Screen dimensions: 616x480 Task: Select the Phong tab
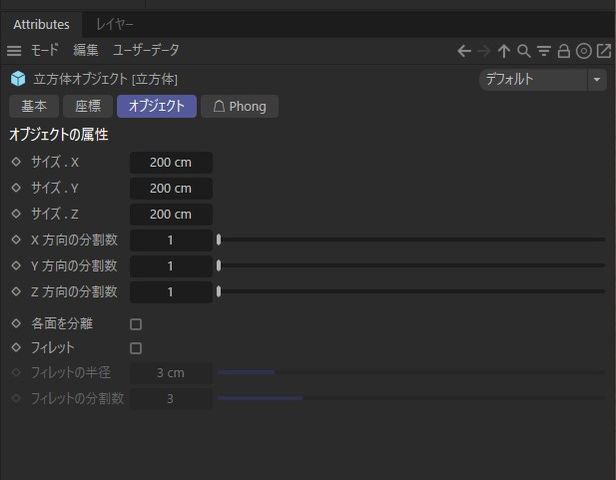click(240, 106)
